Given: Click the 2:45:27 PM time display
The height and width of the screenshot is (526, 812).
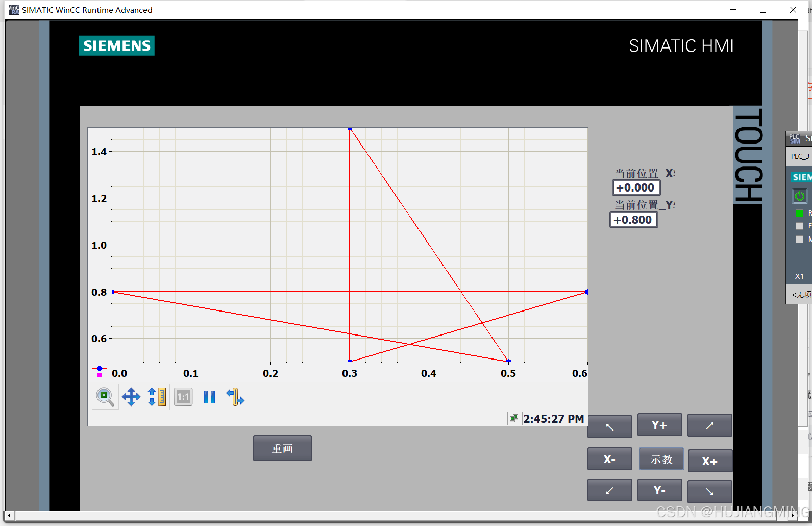Looking at the screenshot, I should tap(554, 419).
